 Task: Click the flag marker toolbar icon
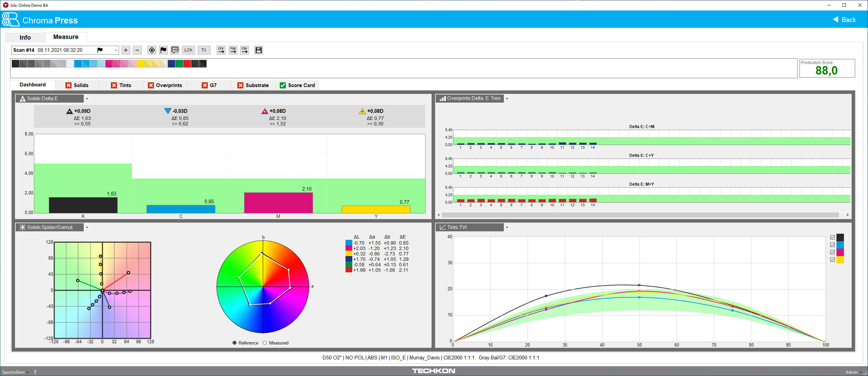tap(163, 50)
